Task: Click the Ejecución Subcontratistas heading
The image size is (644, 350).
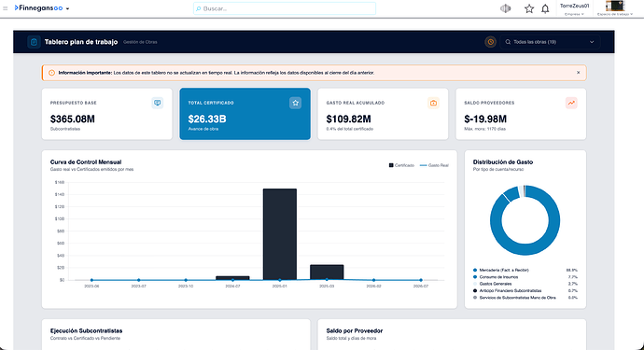Action: pos(86,330)
